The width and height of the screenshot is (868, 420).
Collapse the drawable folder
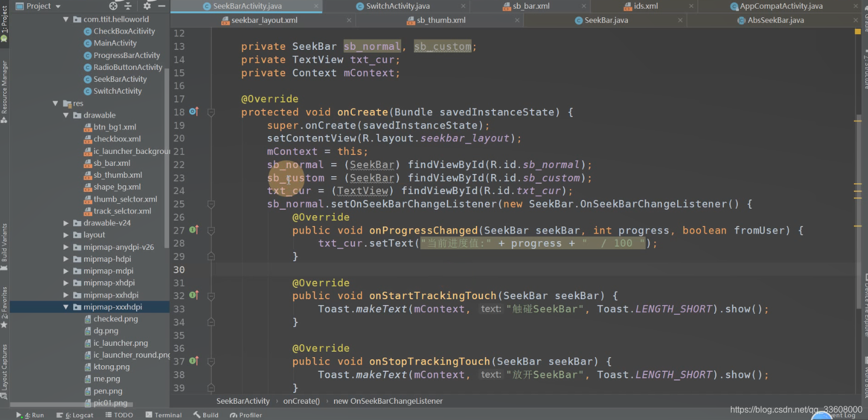click(66, 115)
